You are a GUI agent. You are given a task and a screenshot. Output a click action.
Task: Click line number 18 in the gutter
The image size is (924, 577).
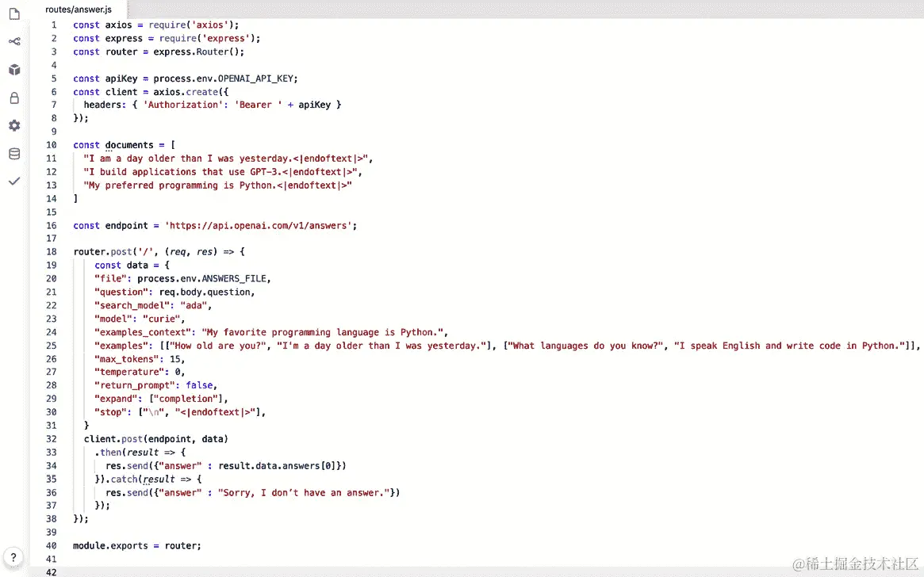(51, 251)
